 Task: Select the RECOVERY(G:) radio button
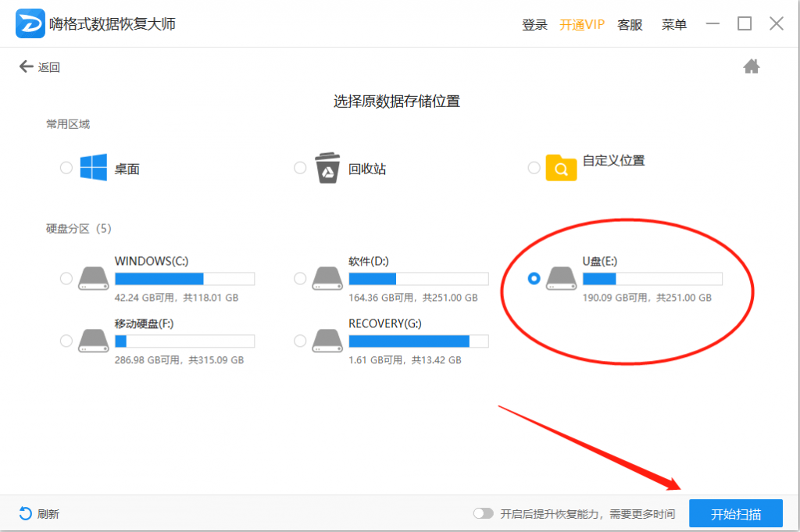tap(300, 341)
